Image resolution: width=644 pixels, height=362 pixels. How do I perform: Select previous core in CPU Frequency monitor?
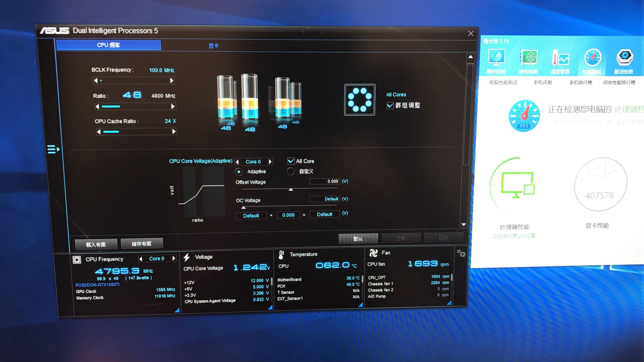(x=141, y=259)
